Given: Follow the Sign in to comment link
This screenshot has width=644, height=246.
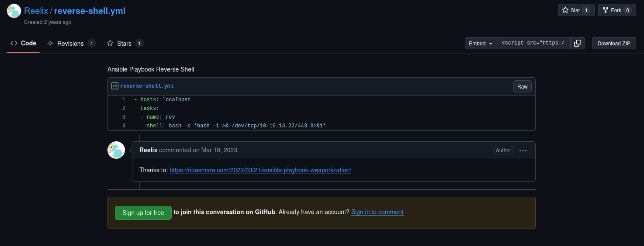Looking at the screenshot, I should 377,212.
